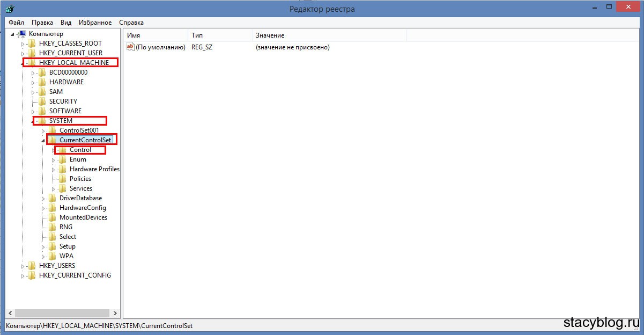The width and height of the screenshot is (644, 335).
Task: Expand the HKEY_CLASSES_ROOT node arrow
Action: pyautogui.click(x=23, y=43)
